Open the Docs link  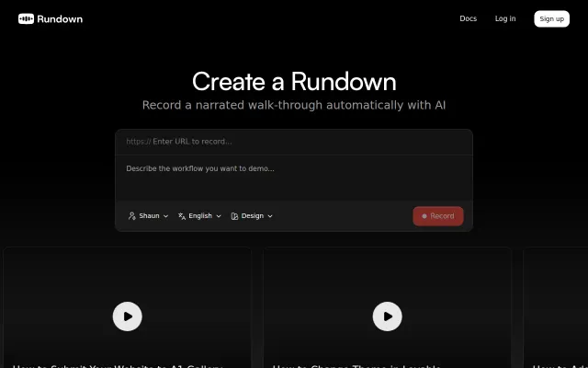click(468, 18)
